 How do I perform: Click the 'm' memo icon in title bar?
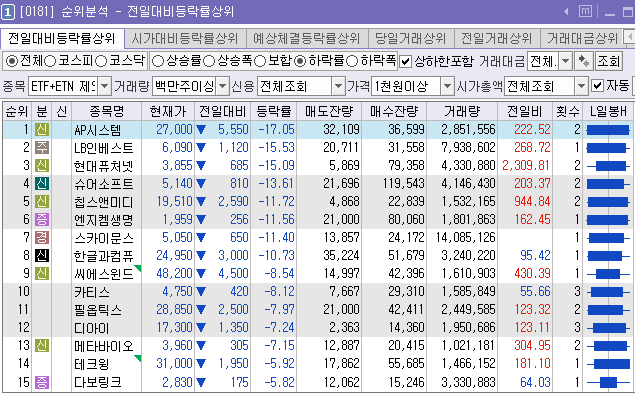[585, 11]
